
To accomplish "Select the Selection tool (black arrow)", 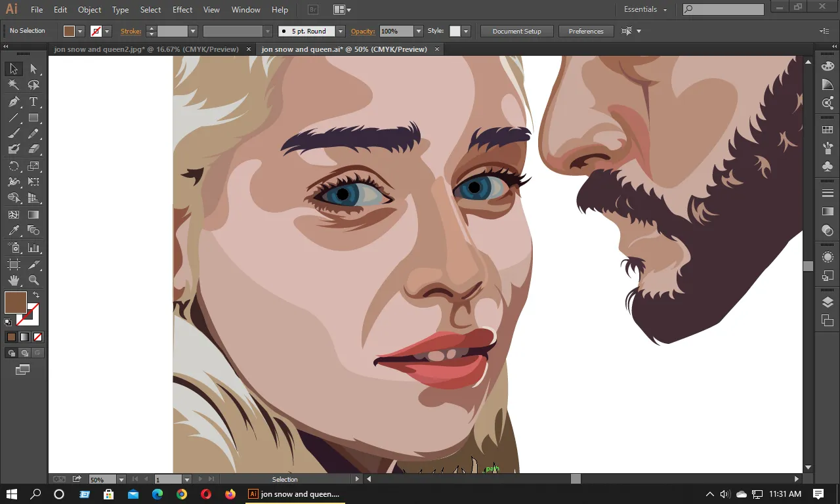I will coord(13,69).
